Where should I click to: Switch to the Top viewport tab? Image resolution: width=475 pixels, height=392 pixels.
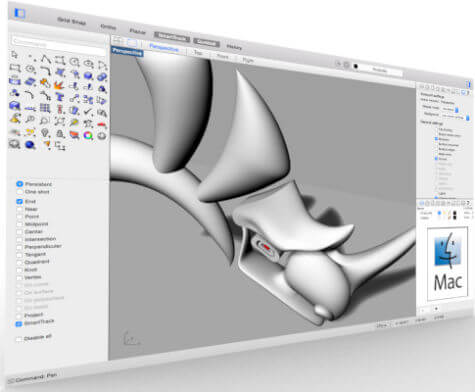(198, 53)
